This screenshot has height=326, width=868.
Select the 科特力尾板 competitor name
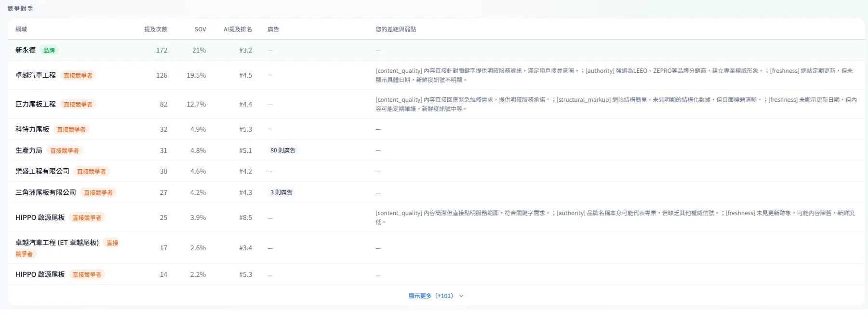point(32,129)
